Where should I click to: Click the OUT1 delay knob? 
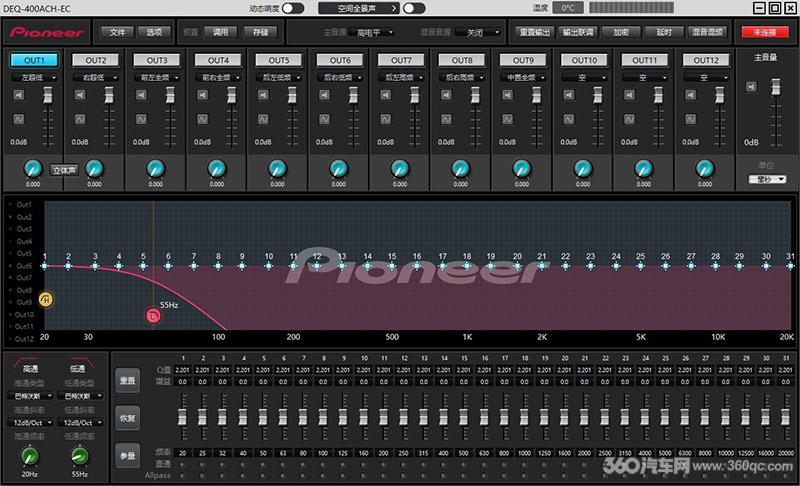pyautogui.click(x=33, y=168)
